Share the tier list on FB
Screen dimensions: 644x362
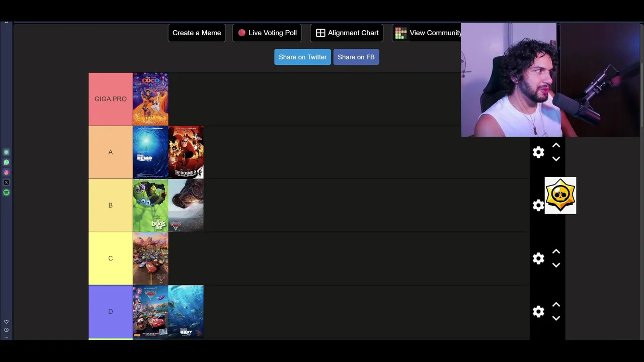coord(356,57)
